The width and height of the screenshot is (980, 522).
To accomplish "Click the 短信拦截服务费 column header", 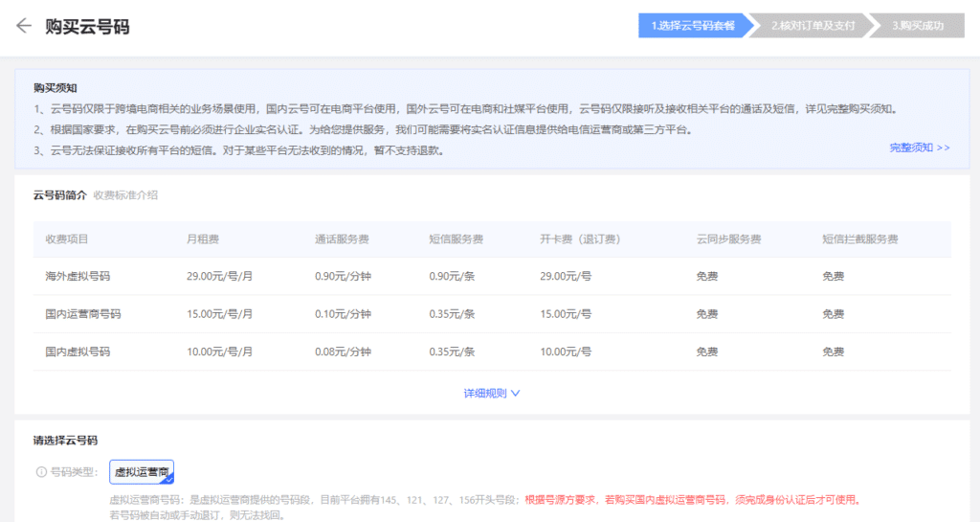I will pyautogui.click(x=860, y=238).
